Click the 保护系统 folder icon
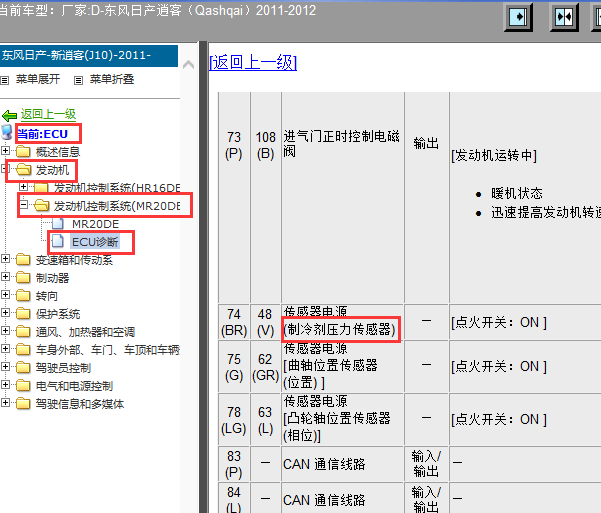This screenshot has height=513, width=601. pyautogui.click(x=23, y=313)
